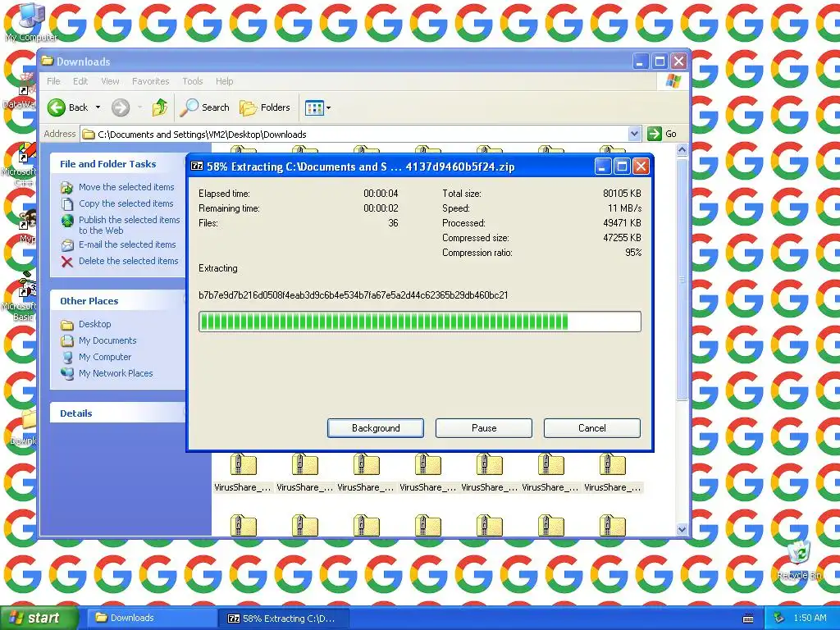Viewport: 840px width, 630px height.
Task: Click the My Documents folder icon in sidebar
Action: point(67,340)
